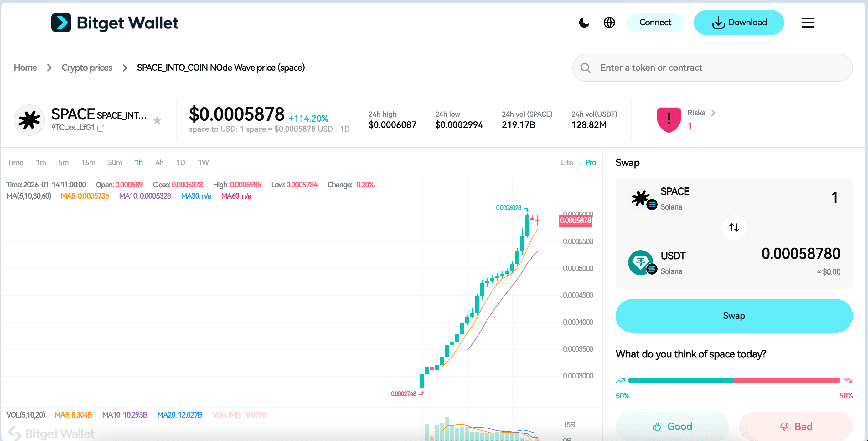Open the 1D price range selector
Image resolution: width=868 pixels, height=441 pixels.
pos(345,129)
